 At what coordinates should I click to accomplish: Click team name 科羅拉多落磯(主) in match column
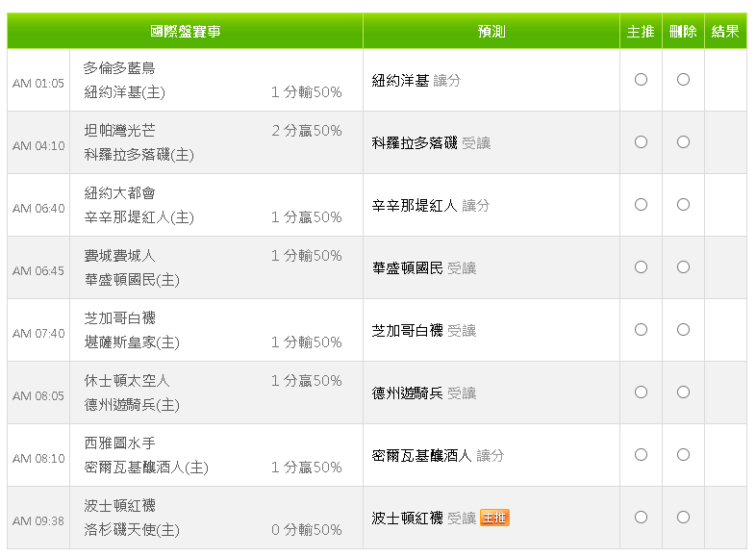139,155
